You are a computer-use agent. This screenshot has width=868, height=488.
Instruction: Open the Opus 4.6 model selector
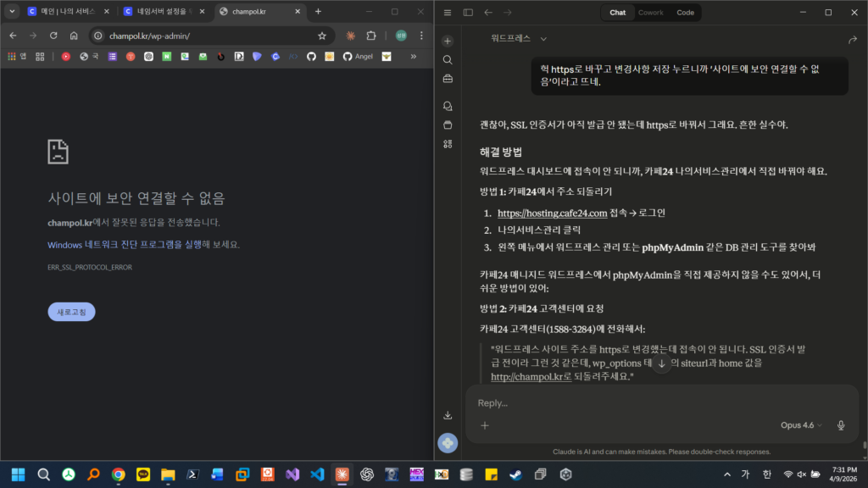(x=801, y=425)
